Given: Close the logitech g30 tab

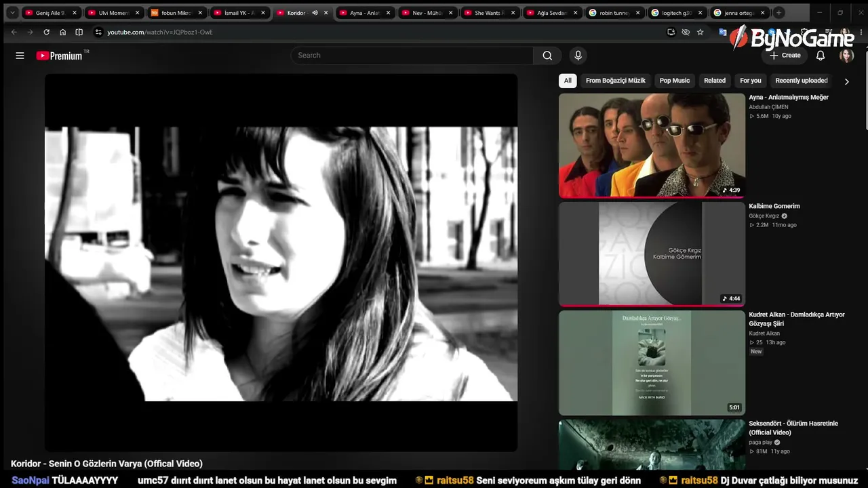Looking at the screenshot, I should point(701,13).
